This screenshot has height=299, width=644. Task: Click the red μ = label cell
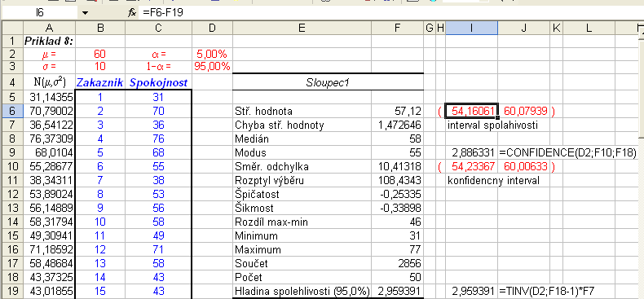tap(49, 55)
